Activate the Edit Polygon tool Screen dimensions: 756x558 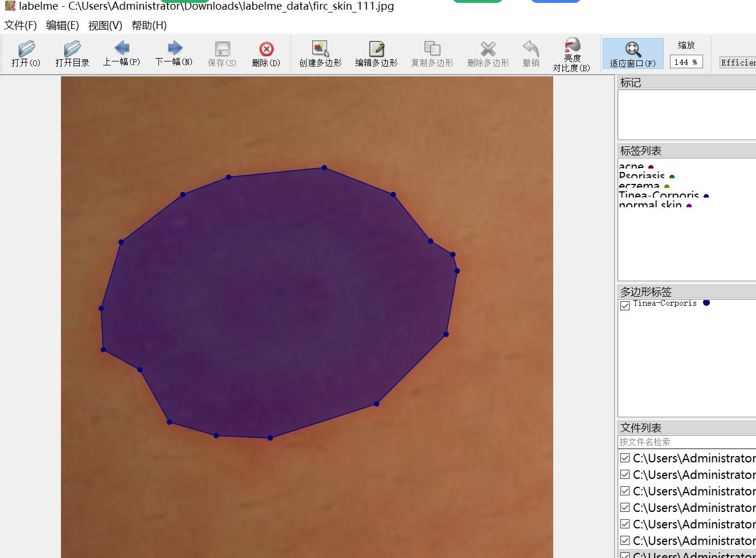[376, 54]
